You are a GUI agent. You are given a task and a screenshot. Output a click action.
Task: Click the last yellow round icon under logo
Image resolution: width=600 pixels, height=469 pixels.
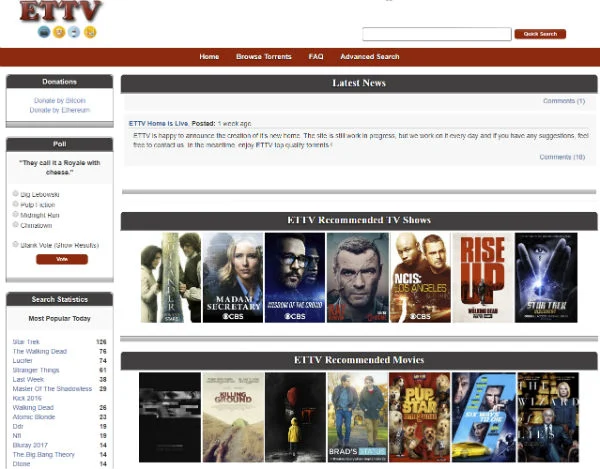tap(90, 32)
